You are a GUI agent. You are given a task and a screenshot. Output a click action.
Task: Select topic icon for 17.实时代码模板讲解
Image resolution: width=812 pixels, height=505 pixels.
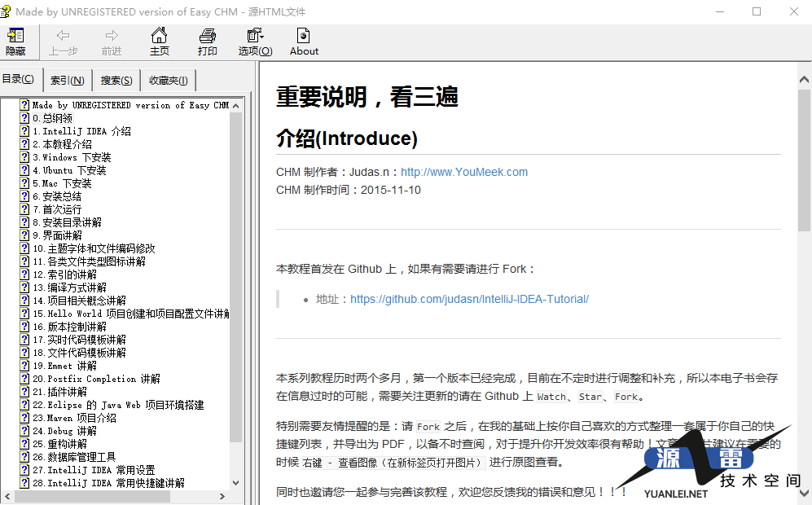(24, 340)
